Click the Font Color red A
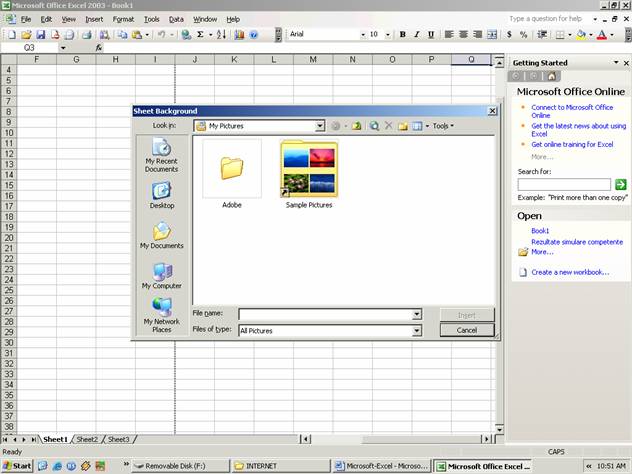The height and width of the screenshot is (474, 632). click(x=602, y=35)
